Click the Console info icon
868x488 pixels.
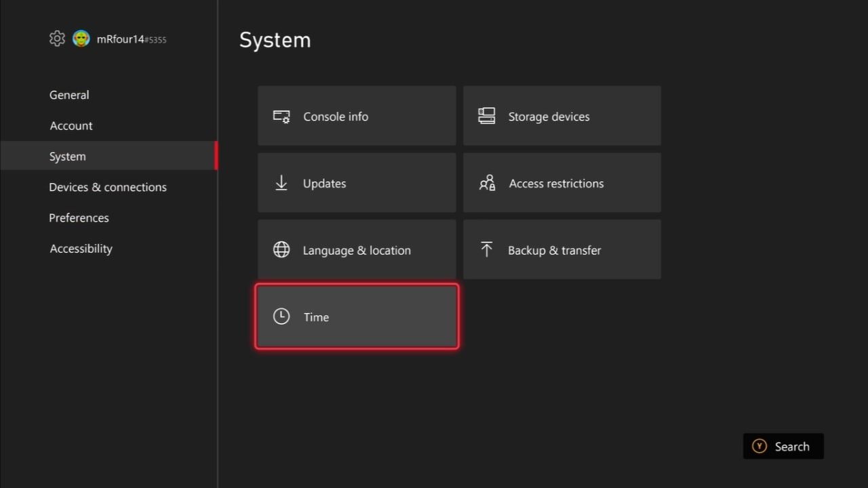(x=281, y=116)
